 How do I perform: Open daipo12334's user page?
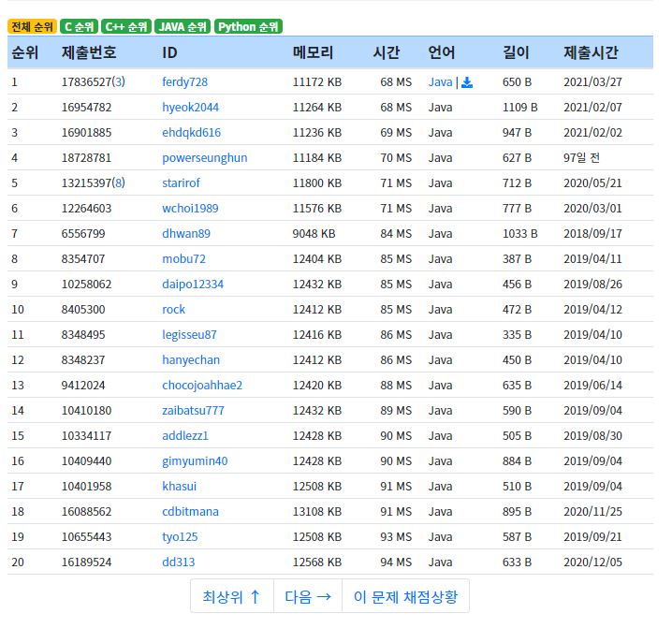tap(193, 285)
